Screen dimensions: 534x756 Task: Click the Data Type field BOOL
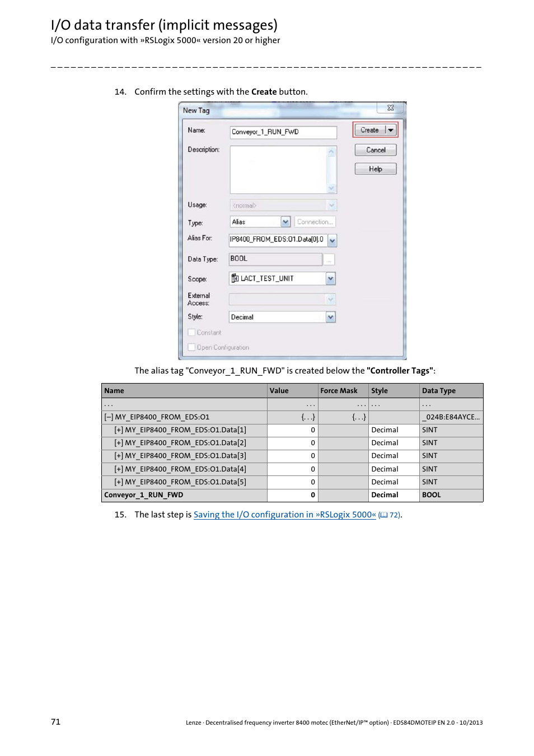[x=275, y=259]
